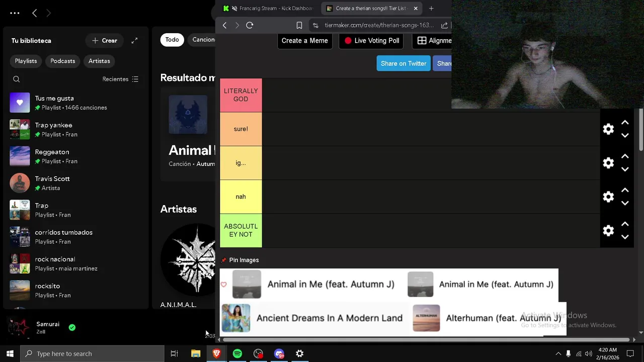Move ABSOLUTLEY NOT tier up
The height and width of the screenshot is (362, 644).
pyautogui.click(x=625, y=224)
